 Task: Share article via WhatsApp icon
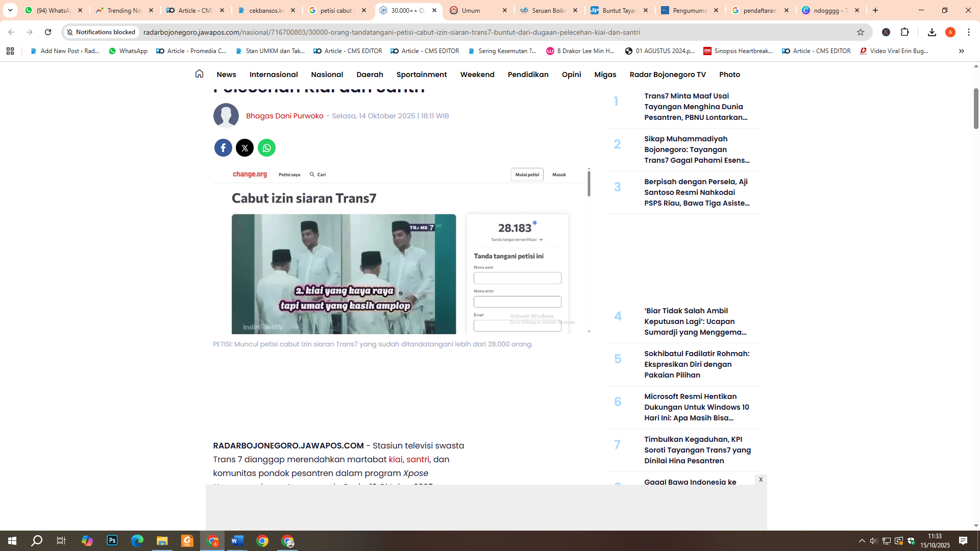coord(266,148)
